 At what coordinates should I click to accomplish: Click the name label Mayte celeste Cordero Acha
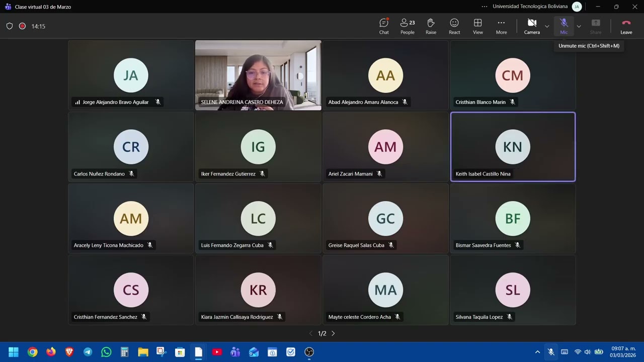(360, 317)
